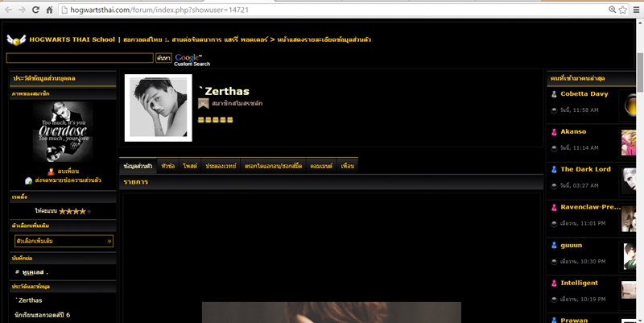The image size is (644, 323).
Task: Switch to the คอมเมนต์ comments tab
Action: (x=321, y=167)
